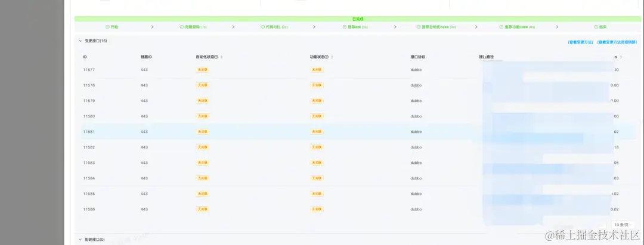
Task: Click the 功能状态 无关联 tag in row 11581
Action: [317, 132]
